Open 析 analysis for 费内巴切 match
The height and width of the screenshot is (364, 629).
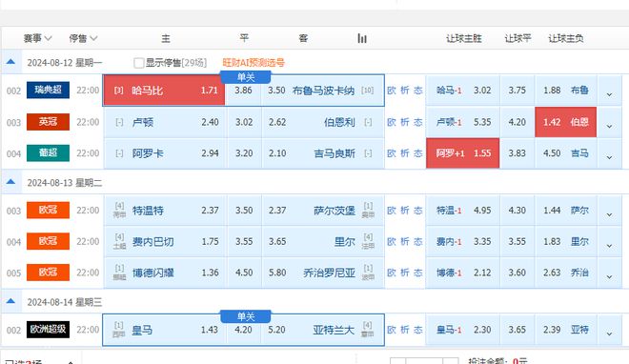tap(405, 241)
